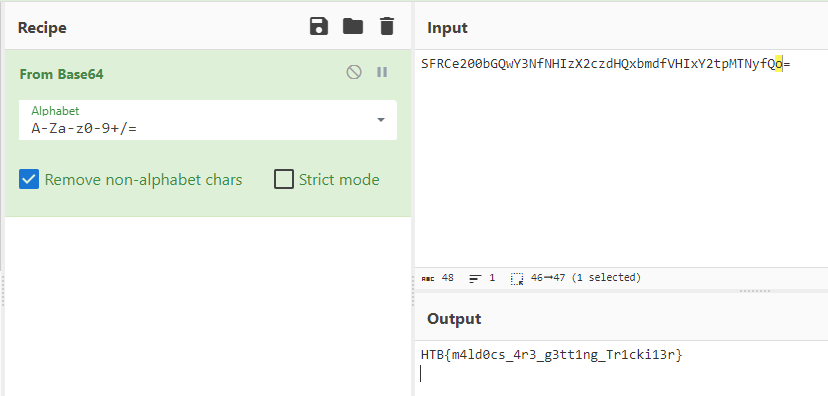Click the input/output pane divider handle
This screenshot has height=396, width=828.
(755, 291)
